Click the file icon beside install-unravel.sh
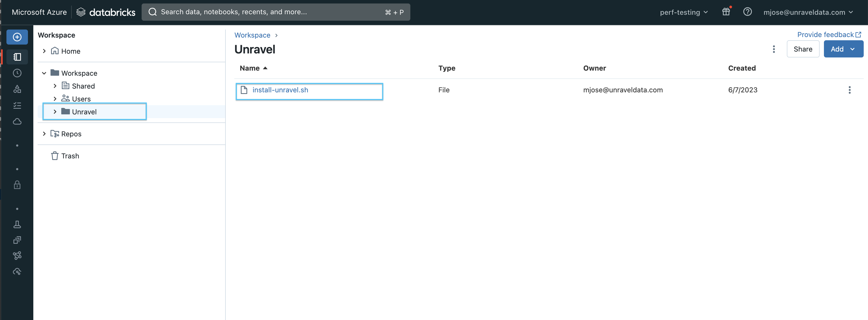This screenshot has width=868, height=320. tap(244, 90)
